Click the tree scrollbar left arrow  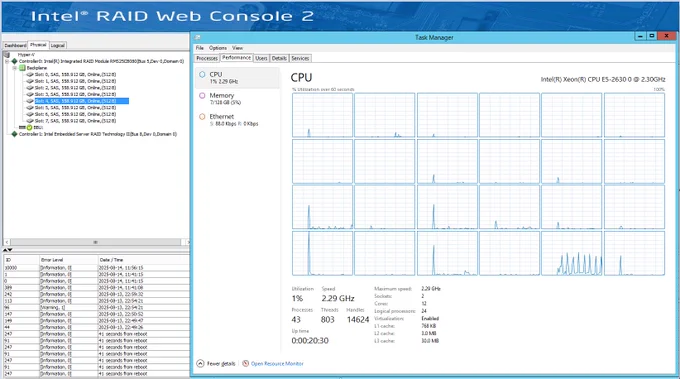tap(7, 242)
